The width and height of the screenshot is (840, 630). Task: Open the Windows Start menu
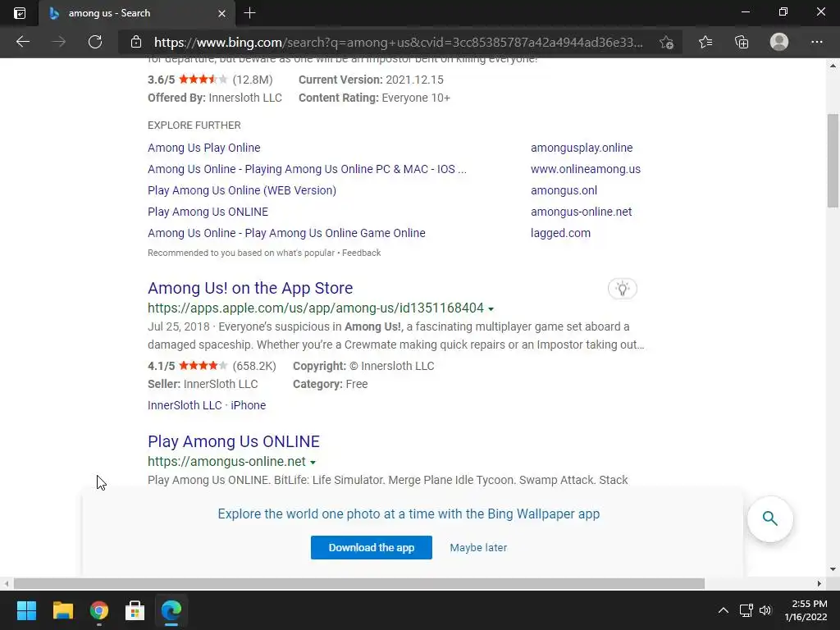click(x=26, y=610)
